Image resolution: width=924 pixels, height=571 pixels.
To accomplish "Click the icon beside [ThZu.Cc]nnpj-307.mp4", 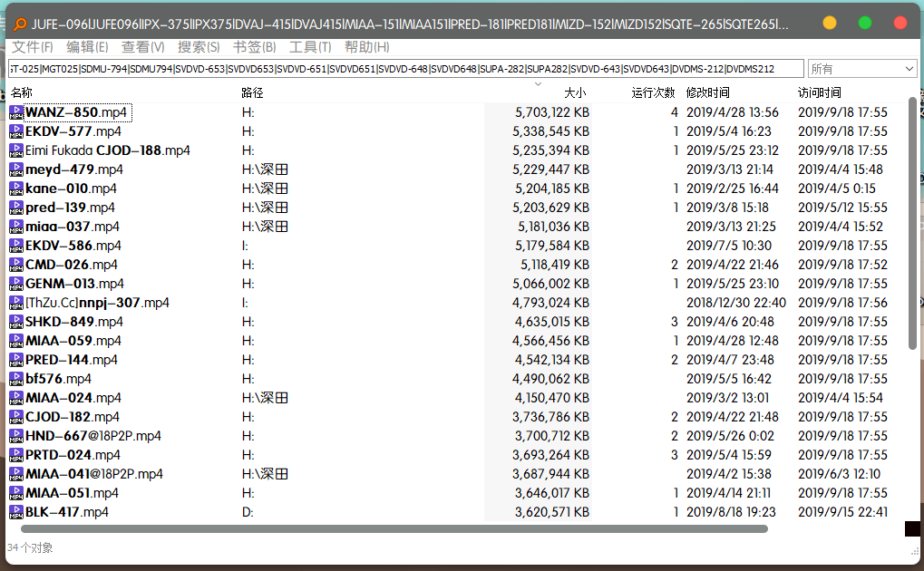I will tap(16, 302).
